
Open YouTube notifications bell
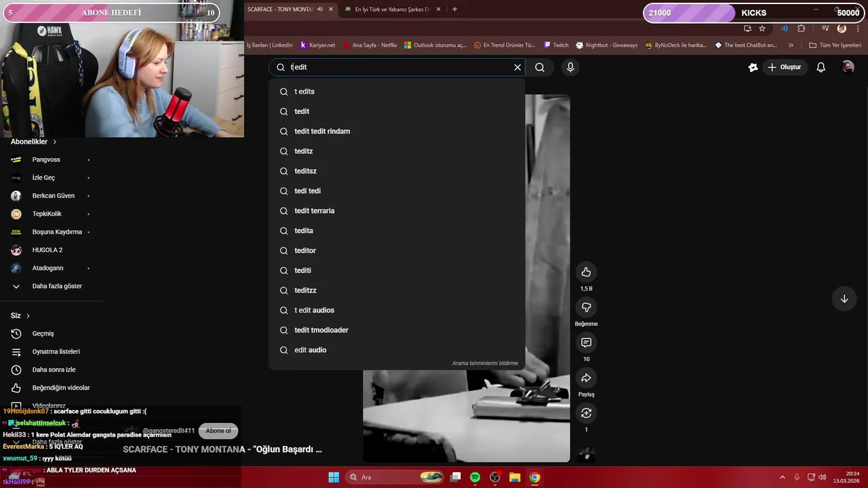coord(821,67)
